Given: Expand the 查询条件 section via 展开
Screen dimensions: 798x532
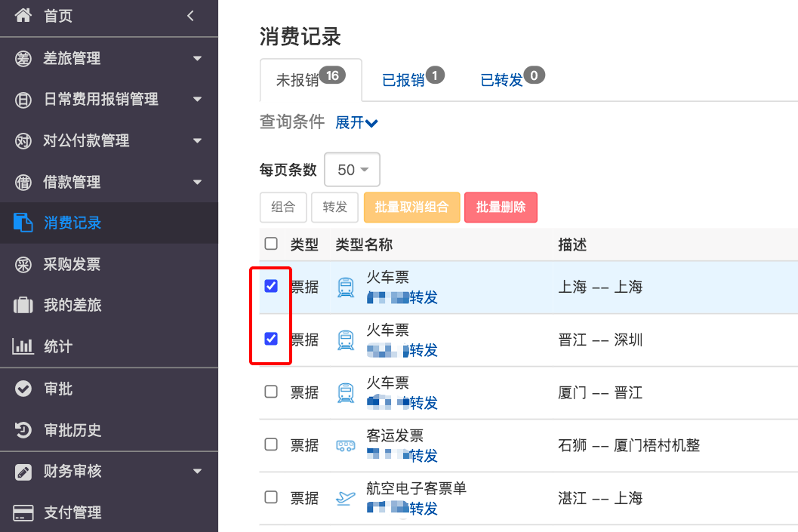Looking at the screenshot, I should [356, 122].
